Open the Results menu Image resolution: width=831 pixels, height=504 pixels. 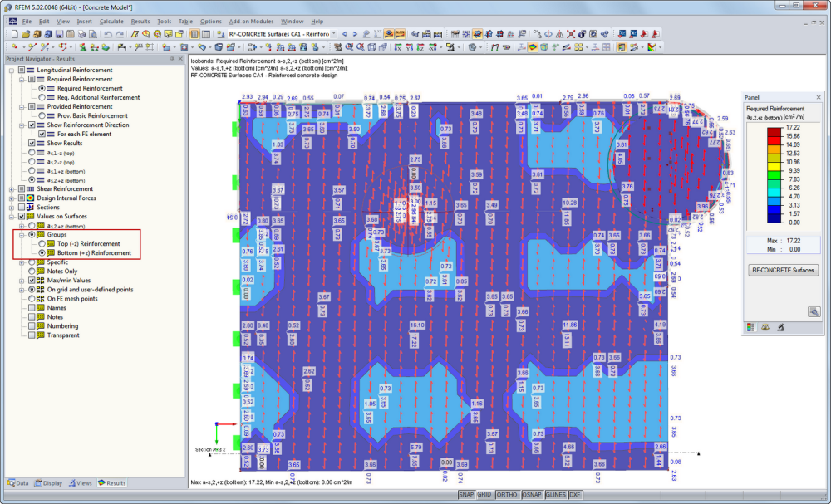[x=140, y=22]
